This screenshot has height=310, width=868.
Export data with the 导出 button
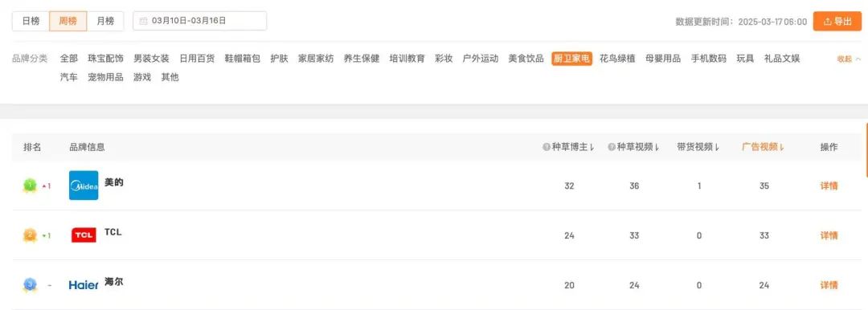(837, 21)
